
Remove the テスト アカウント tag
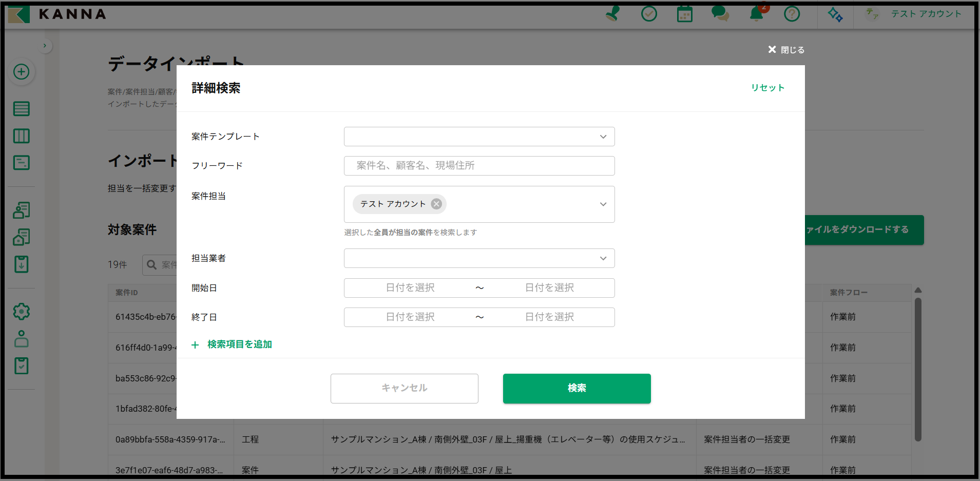click(436, 204)
